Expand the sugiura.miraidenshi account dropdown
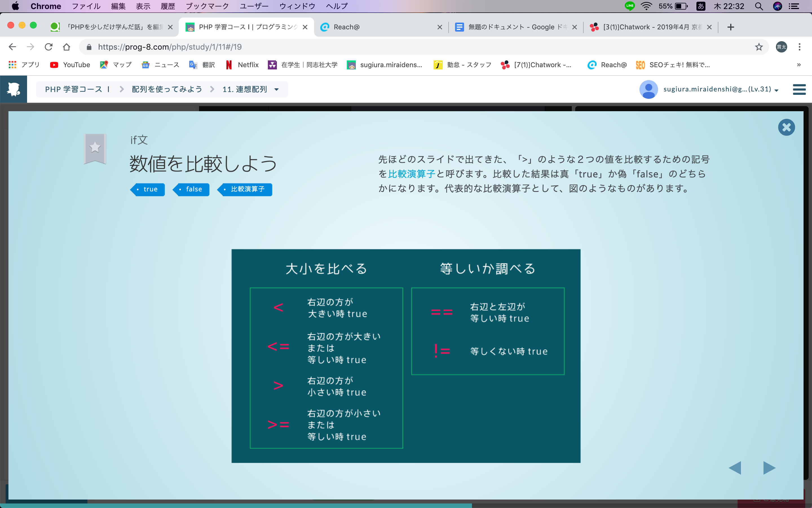Viewport: 812px width, 508px height. tap(721, 89)
